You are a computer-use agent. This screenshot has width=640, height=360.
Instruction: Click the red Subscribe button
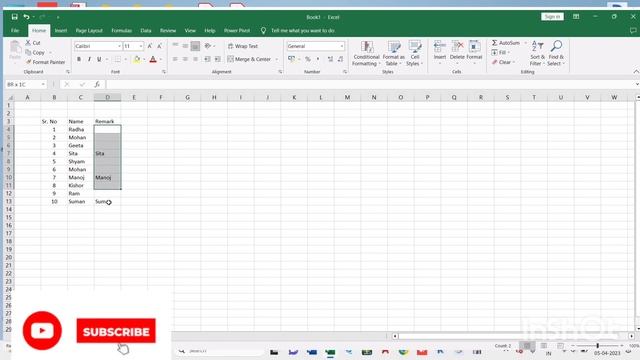pyautogui.click(x=116, y=331)
